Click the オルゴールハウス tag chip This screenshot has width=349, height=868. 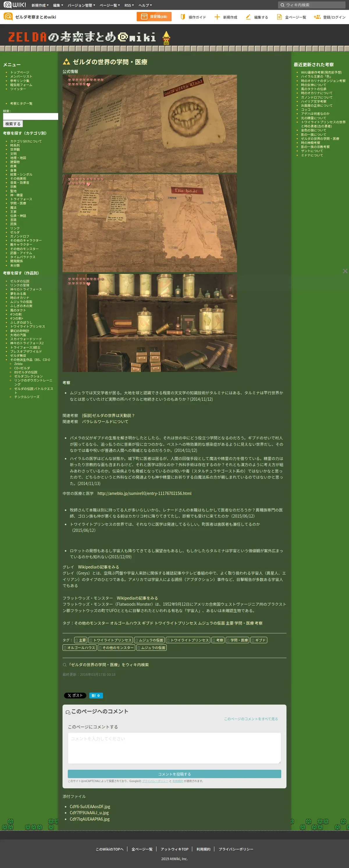(79, 648)
